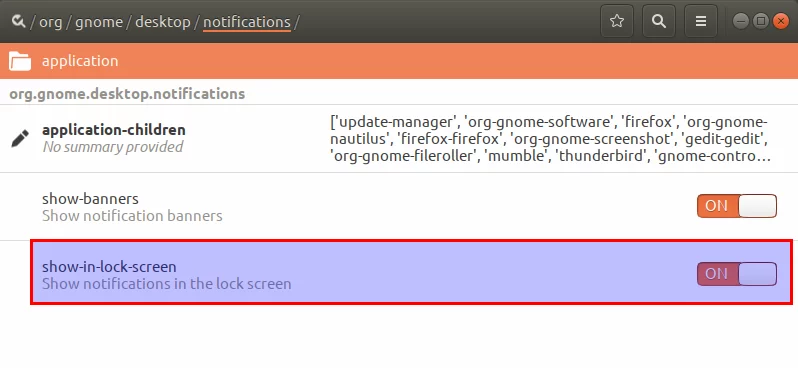Image resolution: width=798 pixels, height=368 pixels.
Task: Select the notifications path segment
Action: tap(247, 22)
